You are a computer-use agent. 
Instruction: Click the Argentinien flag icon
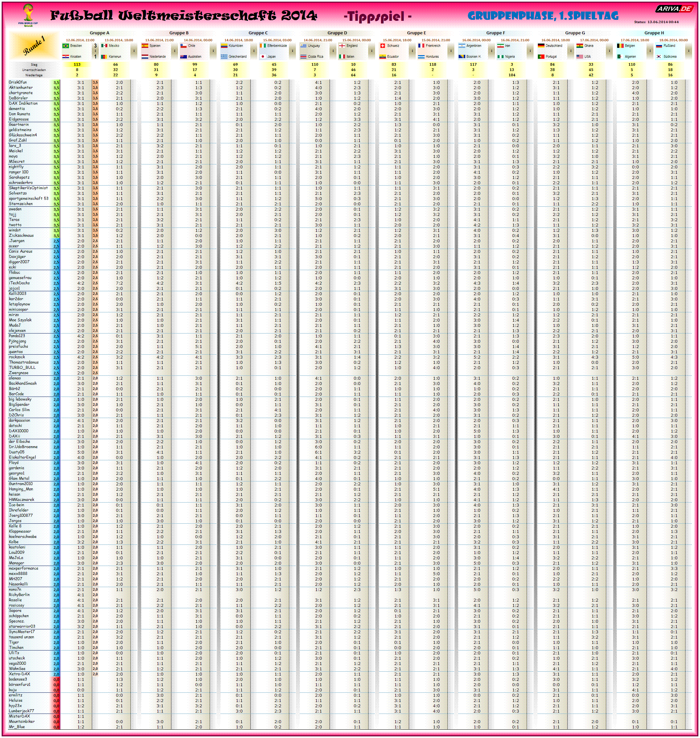(462, 46)
